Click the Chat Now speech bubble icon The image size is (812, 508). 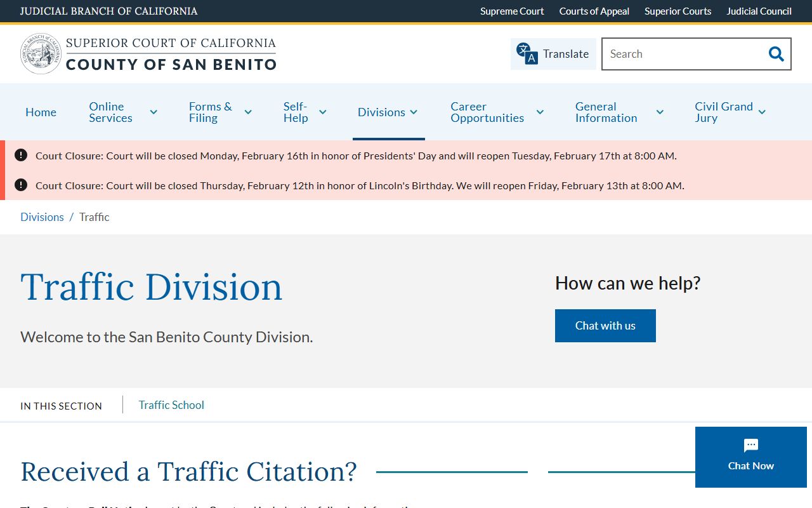pyautogui.click(x=751, y=445)
